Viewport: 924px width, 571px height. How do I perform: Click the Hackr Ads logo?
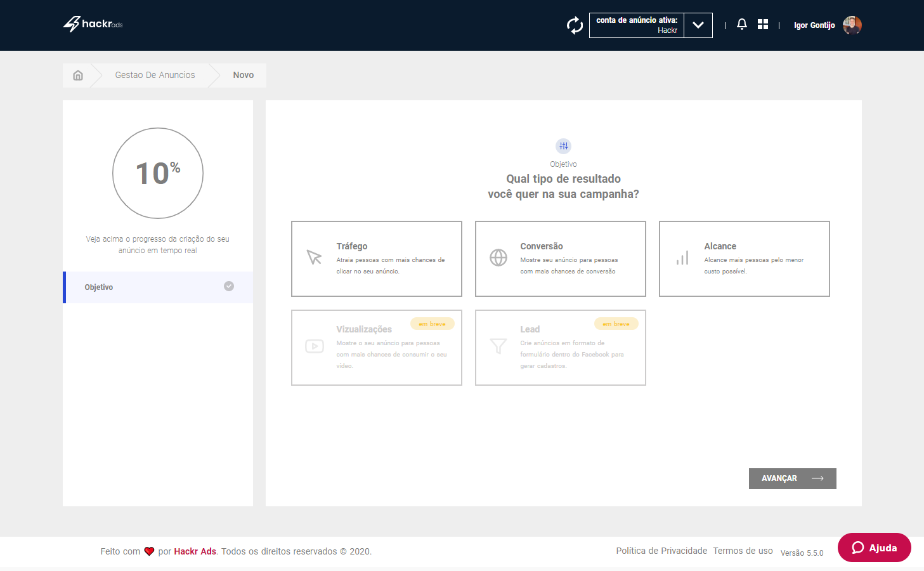93,24
